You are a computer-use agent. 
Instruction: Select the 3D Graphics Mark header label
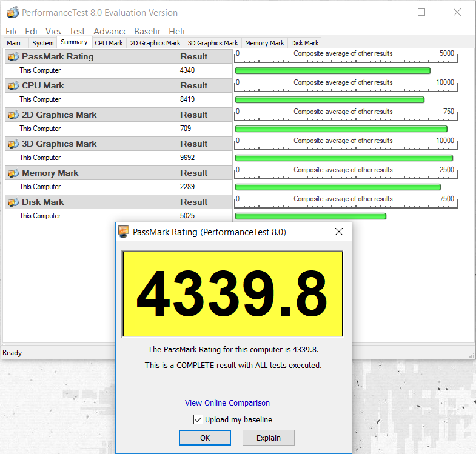coord(59,144)
